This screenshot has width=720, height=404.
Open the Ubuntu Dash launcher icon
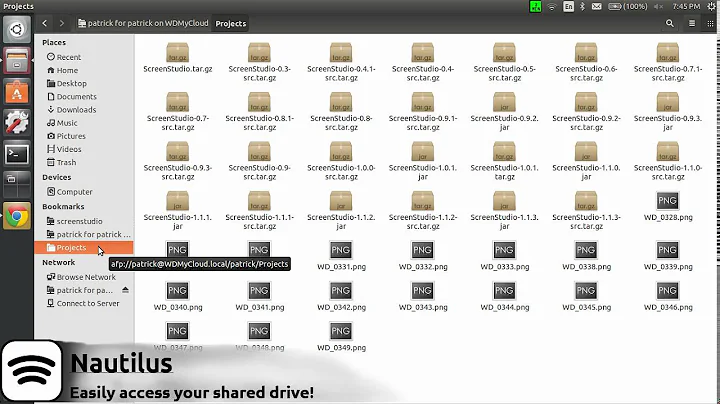(x=17, y=30)
